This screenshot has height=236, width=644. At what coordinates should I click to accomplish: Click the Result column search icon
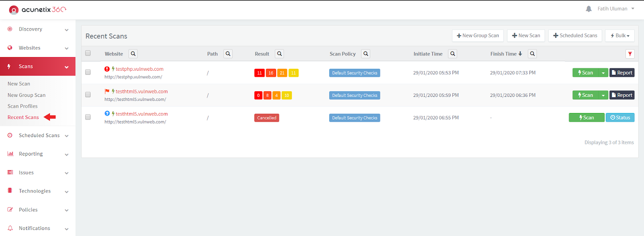pos(279,54)
